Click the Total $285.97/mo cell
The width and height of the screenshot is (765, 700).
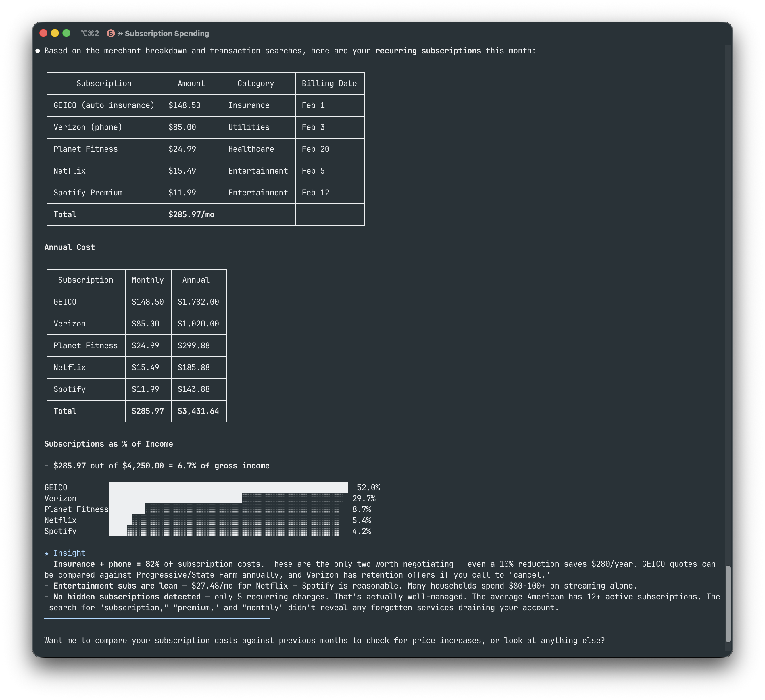click(x=192, y=214)
